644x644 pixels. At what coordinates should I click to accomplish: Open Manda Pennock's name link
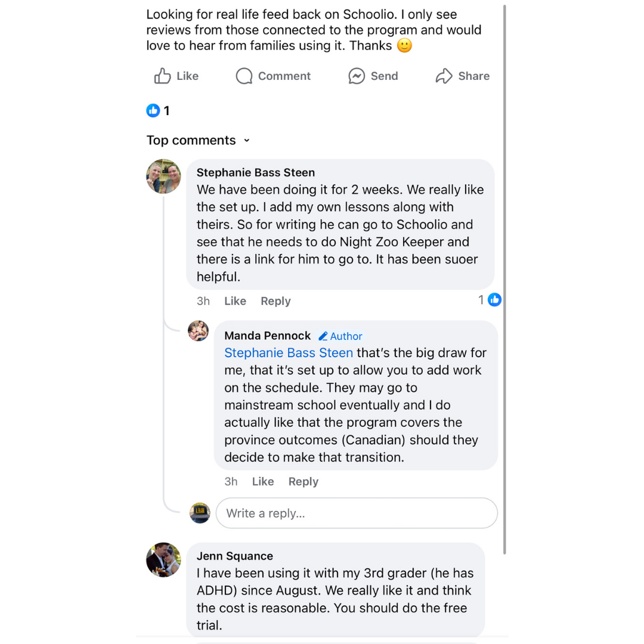(267, 336)
